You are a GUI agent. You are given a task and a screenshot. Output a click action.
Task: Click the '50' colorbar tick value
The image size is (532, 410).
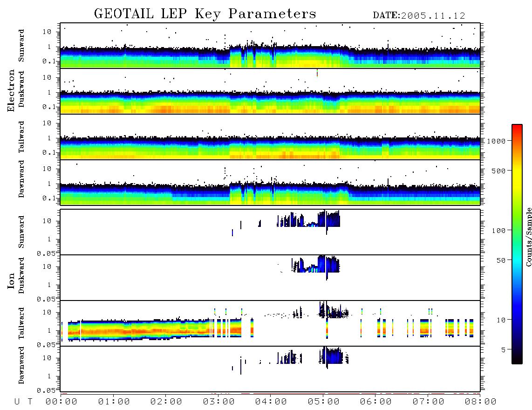tap(501, 260)
